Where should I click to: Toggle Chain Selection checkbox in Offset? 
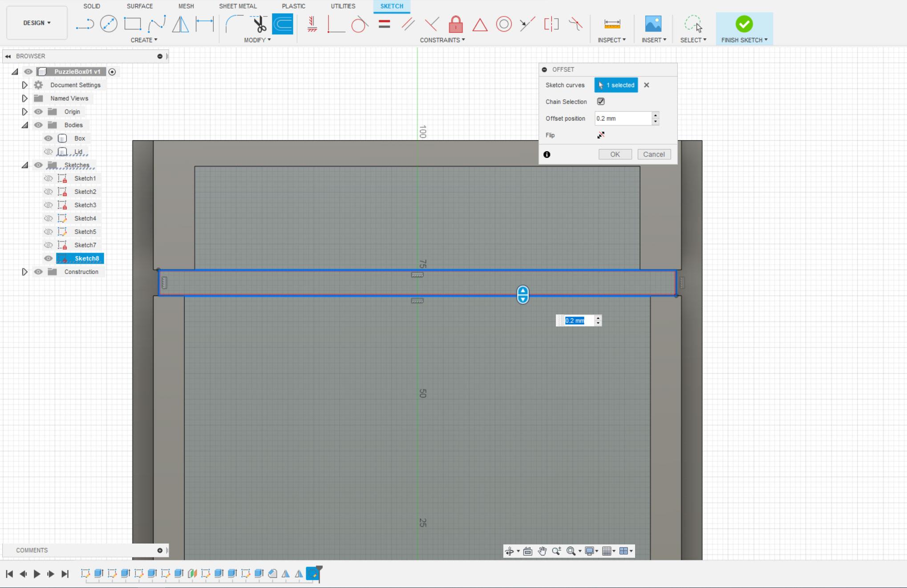600,101
